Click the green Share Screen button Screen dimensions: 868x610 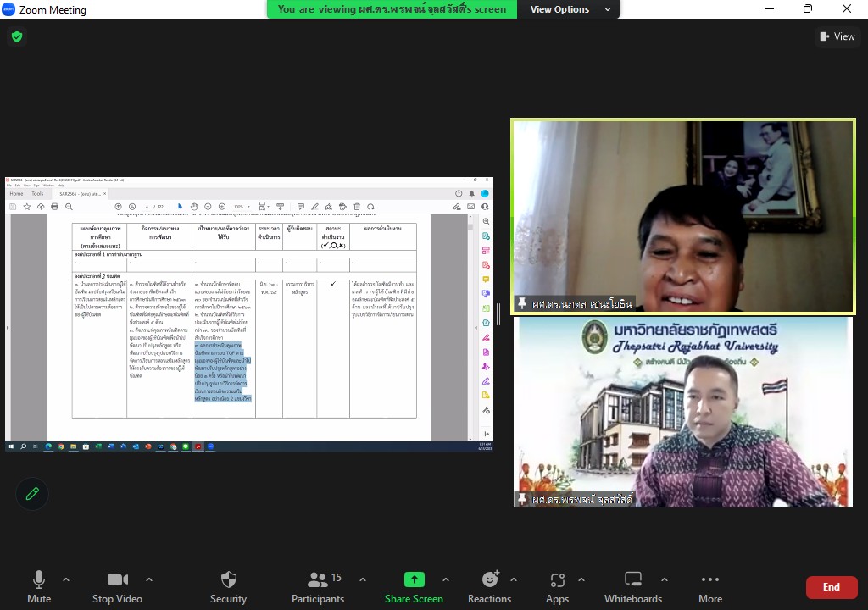414,587
